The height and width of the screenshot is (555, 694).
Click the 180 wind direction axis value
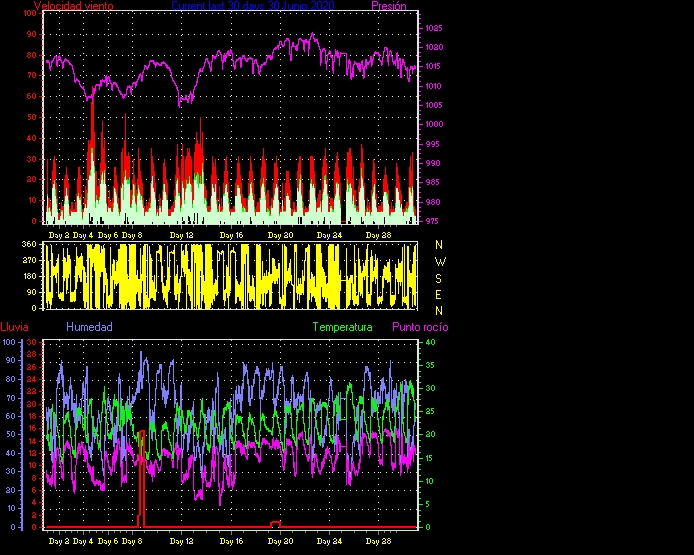click(29, 277)
